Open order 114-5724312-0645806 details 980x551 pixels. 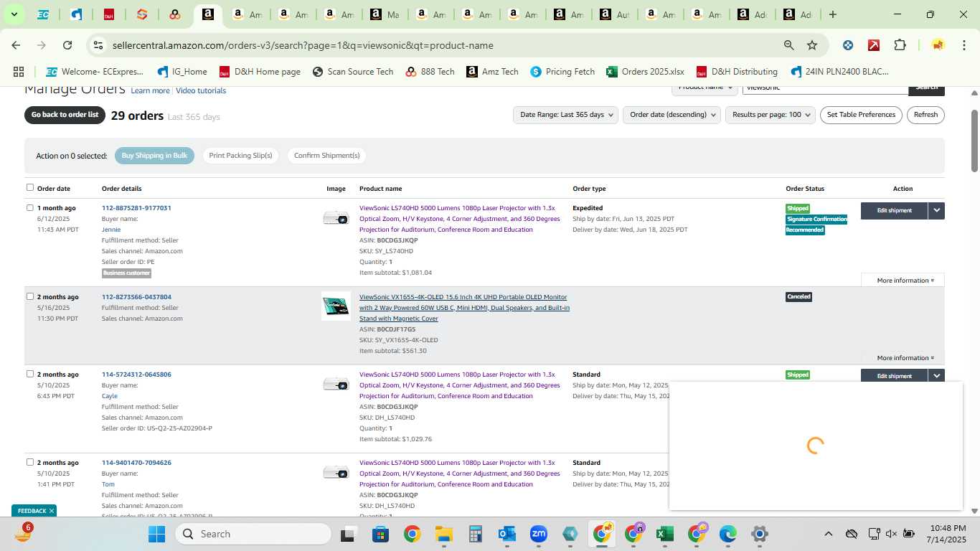click(136, 375)
